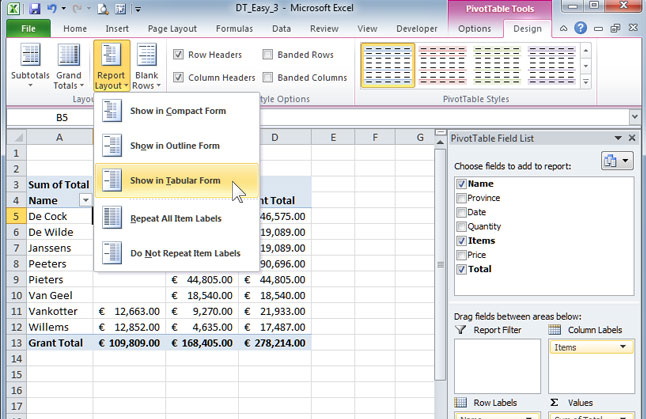
Task: Click the Compact Form layout icon
Action: click(112, 110)
